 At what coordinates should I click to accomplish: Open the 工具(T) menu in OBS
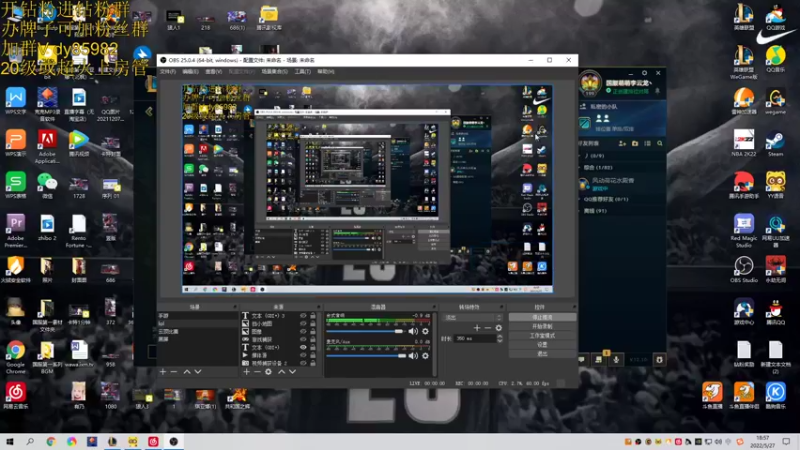pos(303,72)
